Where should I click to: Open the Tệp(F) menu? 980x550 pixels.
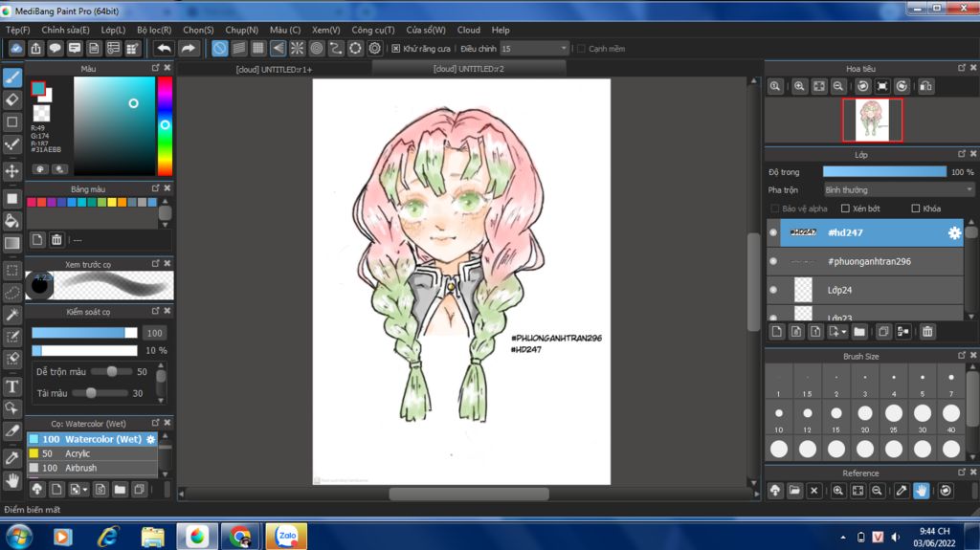(x=17, y=30)
